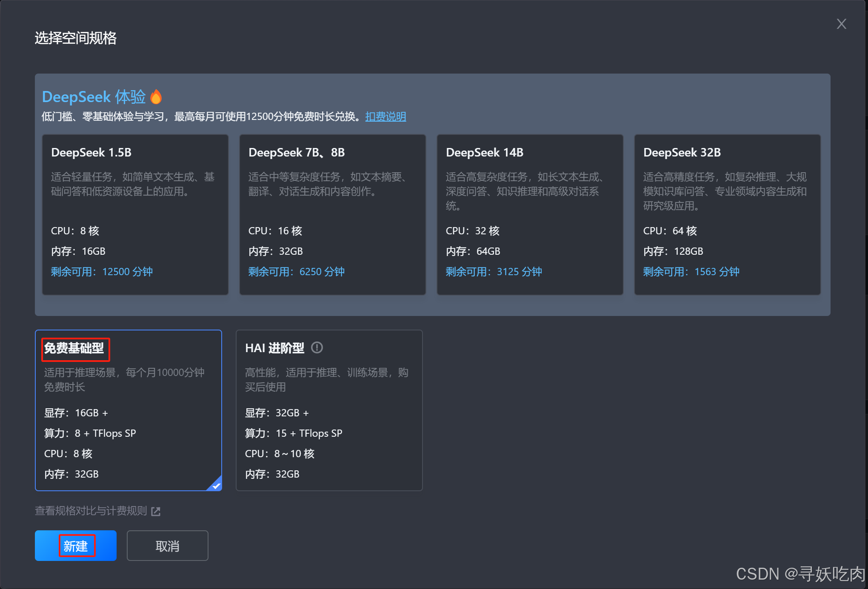
Task: Click the 内存：16GB text
Action: point(78,251)
